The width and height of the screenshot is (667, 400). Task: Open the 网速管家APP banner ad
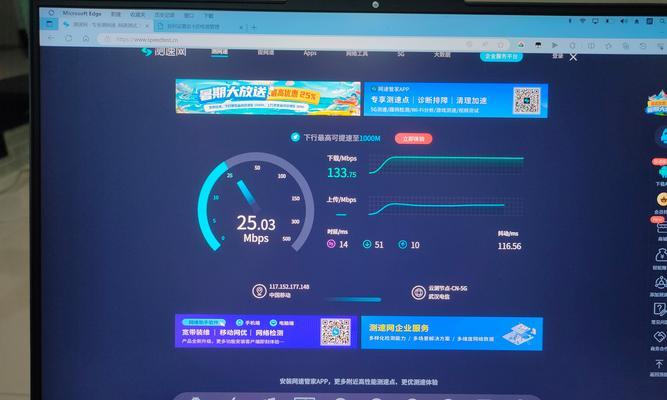tap(456, 100)
